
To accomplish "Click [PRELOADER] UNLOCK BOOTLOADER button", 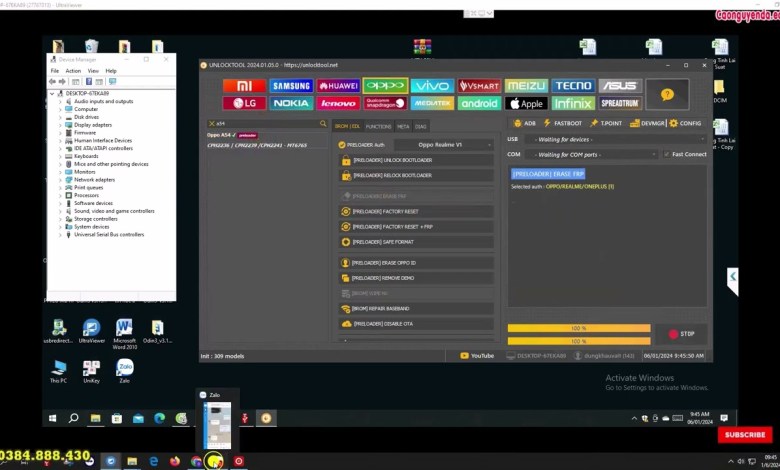I will (x=416, y=160).
